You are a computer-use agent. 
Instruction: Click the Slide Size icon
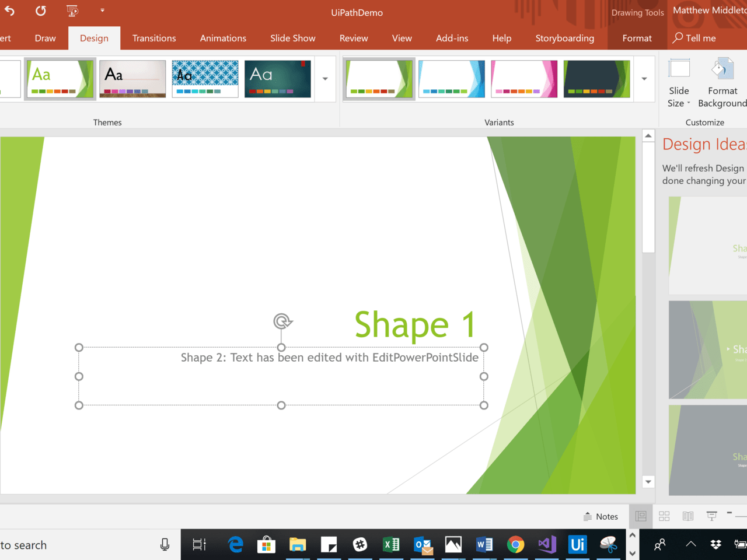pos(679,82)
